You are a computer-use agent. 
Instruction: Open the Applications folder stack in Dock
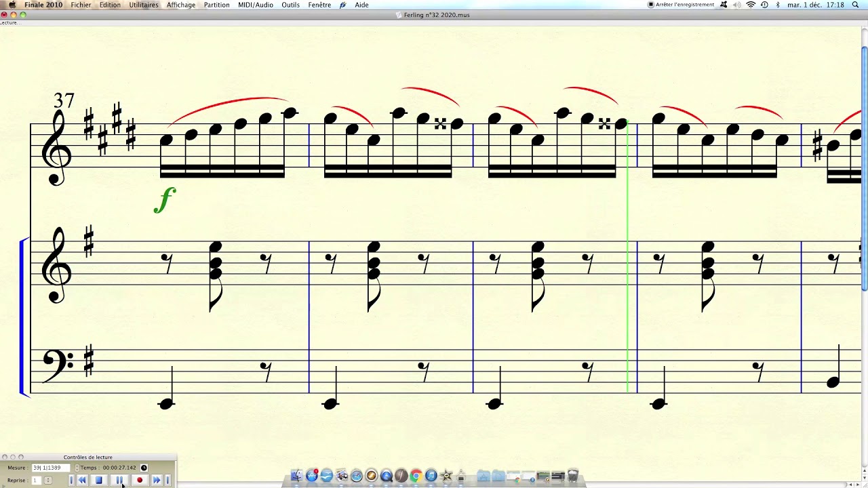coord(484,476)
